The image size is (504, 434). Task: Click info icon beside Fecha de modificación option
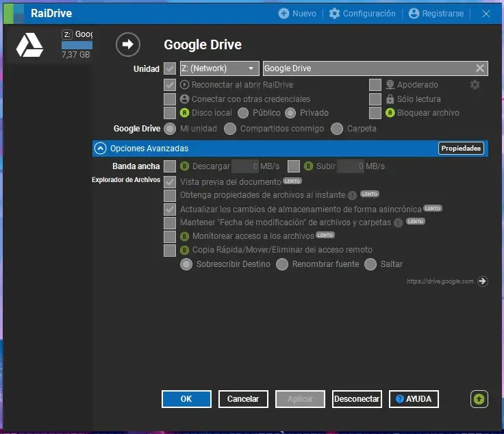(399, 222)
